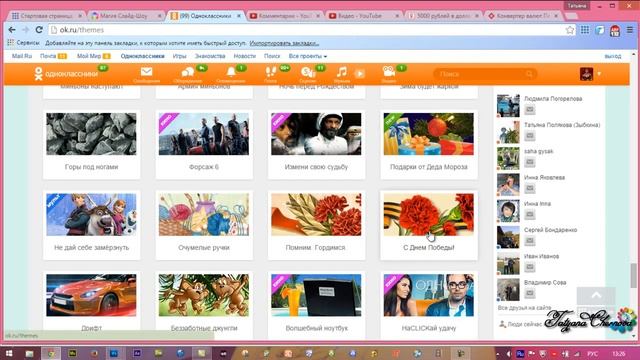This screenshot has width=640, height=360.
Task: Click Импортировать закладки link
Action: coord(284,43)
